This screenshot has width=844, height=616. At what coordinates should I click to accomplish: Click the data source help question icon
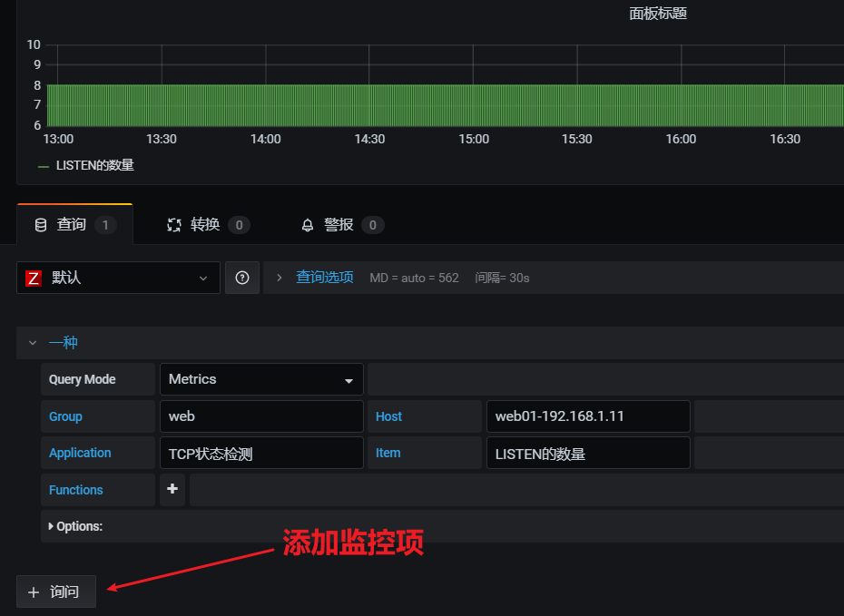pos(242,278)
